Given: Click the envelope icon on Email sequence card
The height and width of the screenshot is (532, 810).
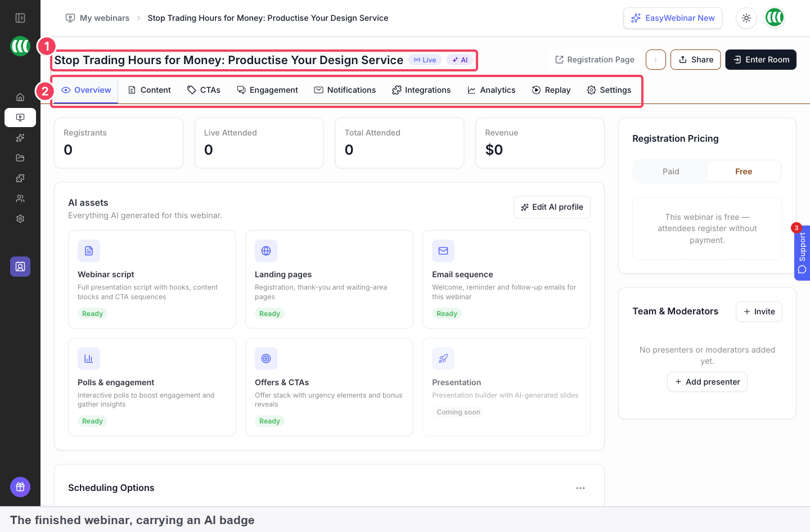Looking at the screenshot, I should (443, 251).
